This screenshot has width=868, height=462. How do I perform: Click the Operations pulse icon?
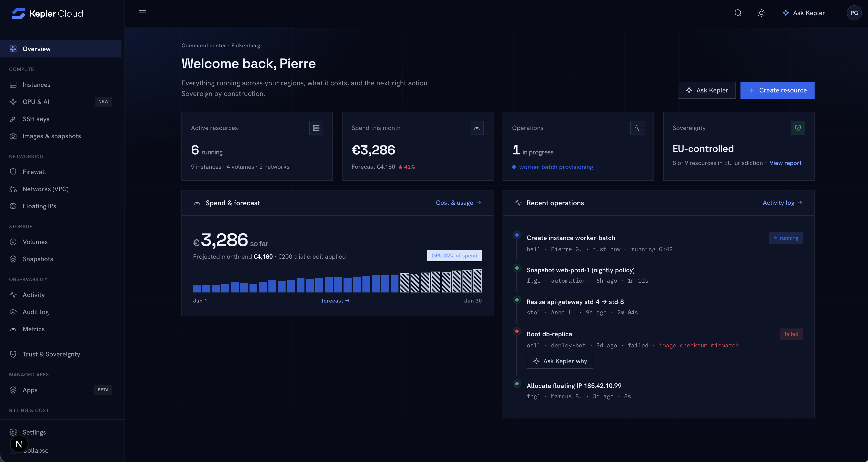point(637,128)
